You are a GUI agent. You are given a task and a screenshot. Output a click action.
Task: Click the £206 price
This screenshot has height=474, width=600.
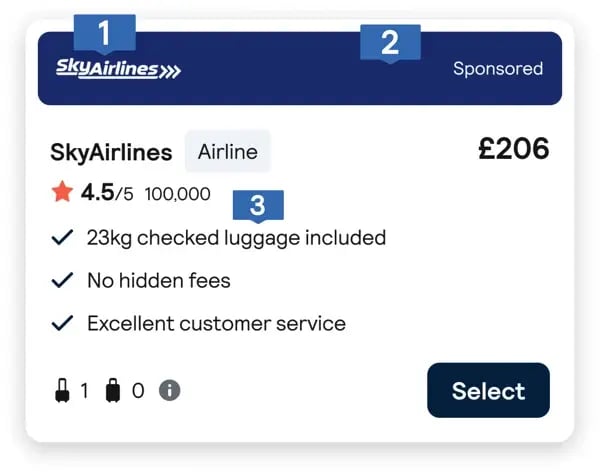pos(514,148)
